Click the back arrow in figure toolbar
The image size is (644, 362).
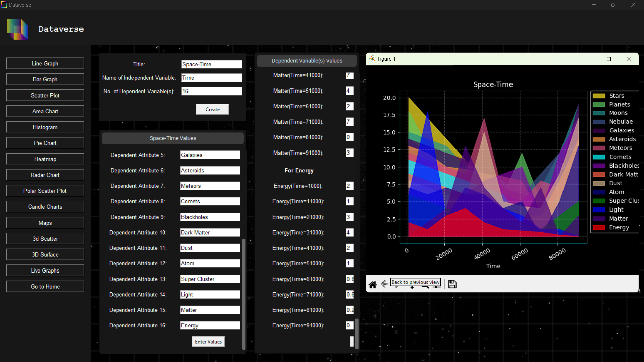(384, 284)
